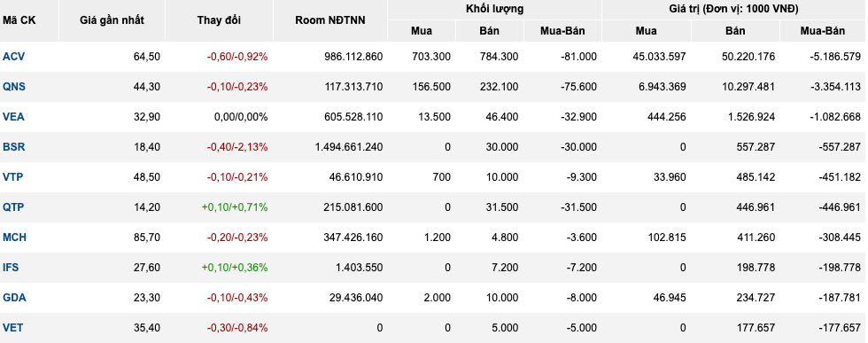
Task: Click the Giá trị group header
Action: (734, 9)
